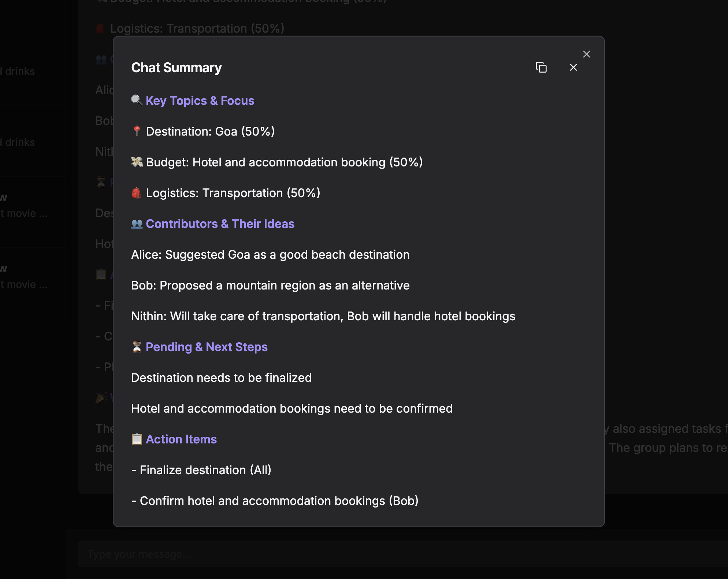Click the magnifying glass emoji icon

(137, 100)
